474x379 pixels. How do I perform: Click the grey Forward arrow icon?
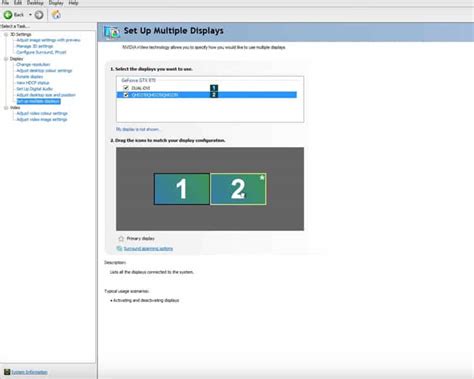coord(39,15)
